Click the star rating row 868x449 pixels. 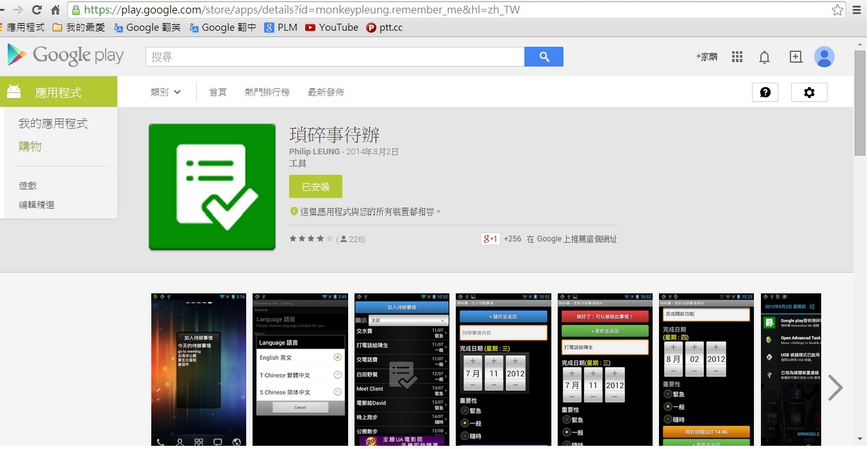tap(311, 239)
